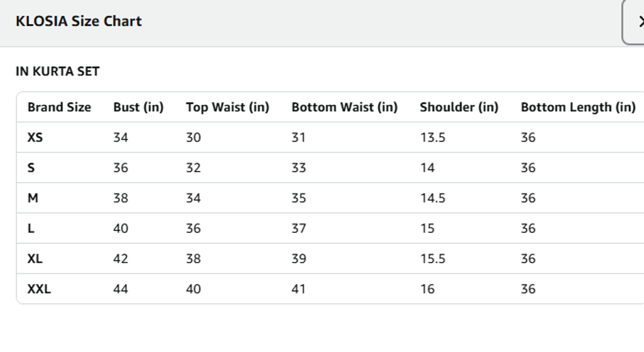Select the S brand size row label
Image resolution: width=644 pixels, height=352 pixels.
click(x=31, y=167)
